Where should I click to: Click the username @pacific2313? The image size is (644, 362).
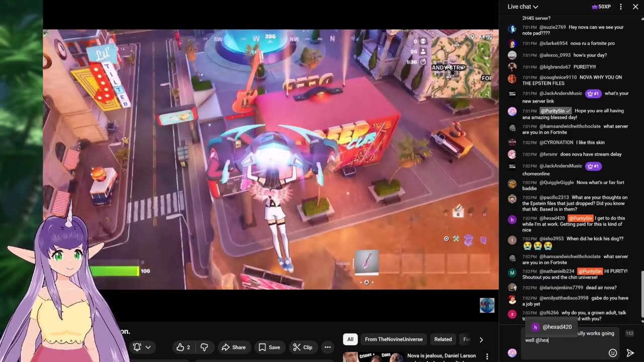click(554, 198)
